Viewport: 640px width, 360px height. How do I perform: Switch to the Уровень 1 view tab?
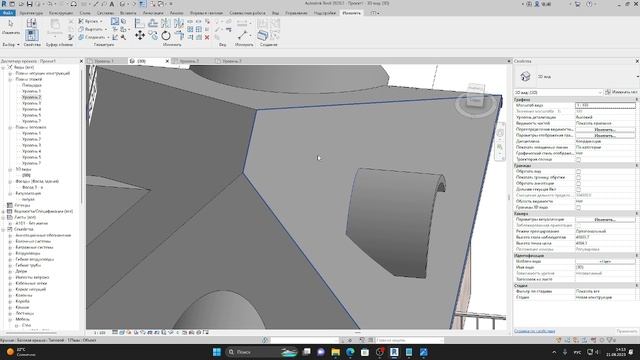[104, 61]
